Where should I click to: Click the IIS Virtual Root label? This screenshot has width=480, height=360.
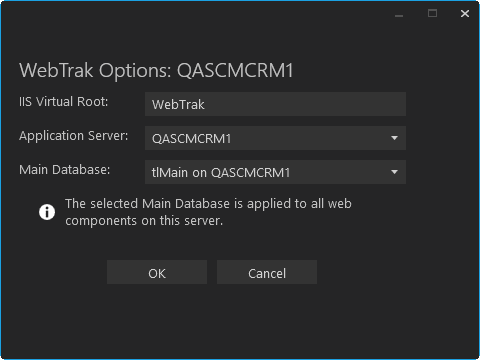coord(64,102)
